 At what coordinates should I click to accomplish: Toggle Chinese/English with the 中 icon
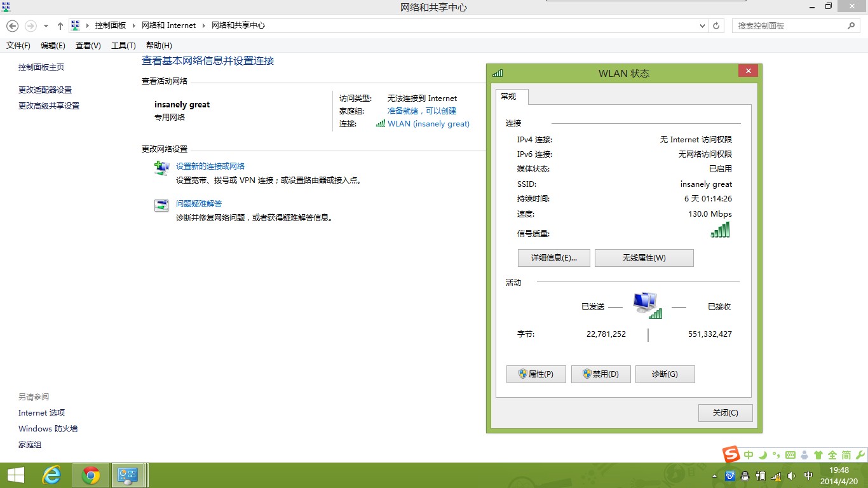pos(749,455)
